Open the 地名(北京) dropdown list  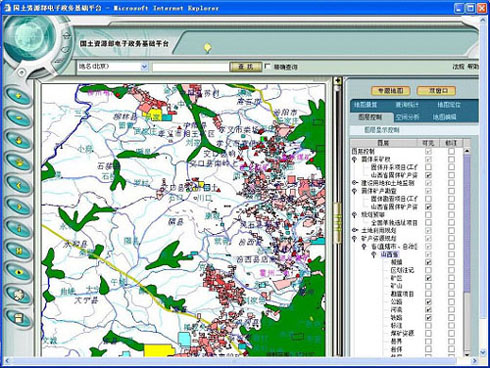click(144, 66)
